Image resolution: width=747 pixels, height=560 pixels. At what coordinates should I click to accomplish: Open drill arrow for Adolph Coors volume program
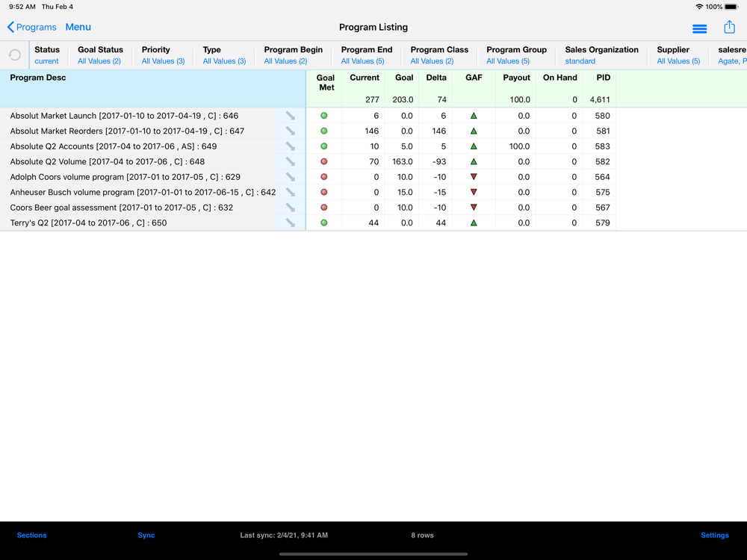point(291,177)
